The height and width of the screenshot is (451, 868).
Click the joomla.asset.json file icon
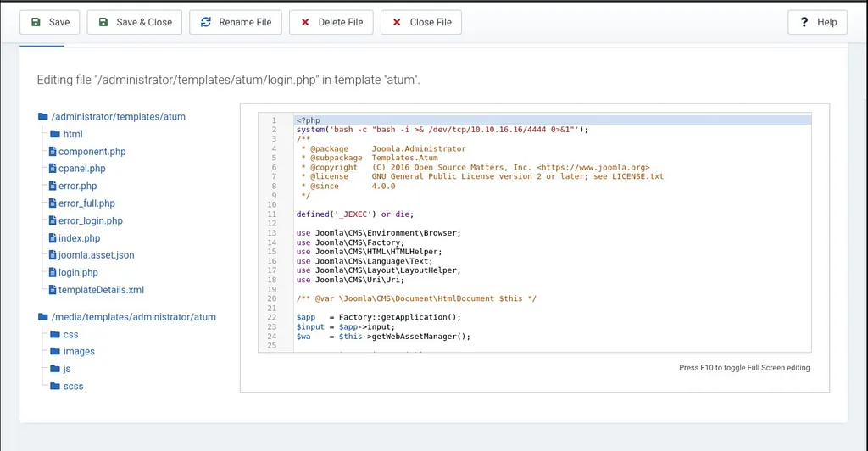[53, 255]
